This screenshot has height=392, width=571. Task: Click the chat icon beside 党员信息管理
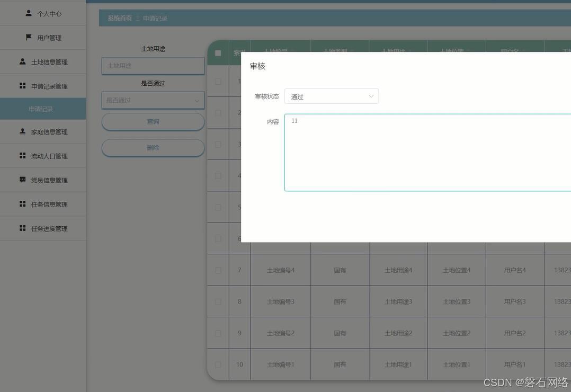click(23, 180)
